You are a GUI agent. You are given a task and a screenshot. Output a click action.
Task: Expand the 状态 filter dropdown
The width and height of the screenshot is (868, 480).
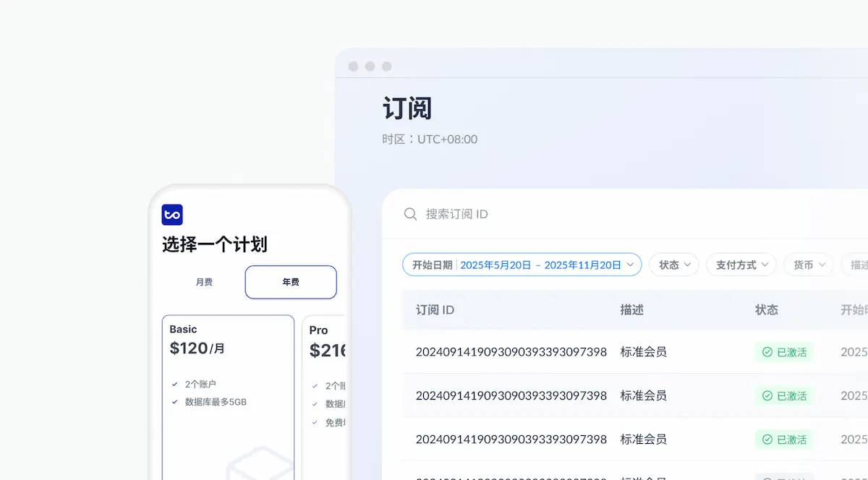(674, 265)
